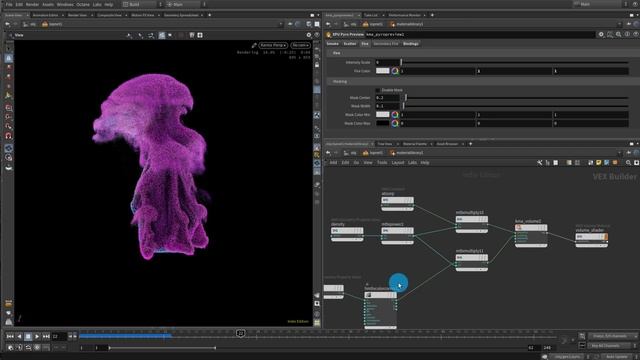
Task: Switch to the Tree View tab
Action: (384, 144)
